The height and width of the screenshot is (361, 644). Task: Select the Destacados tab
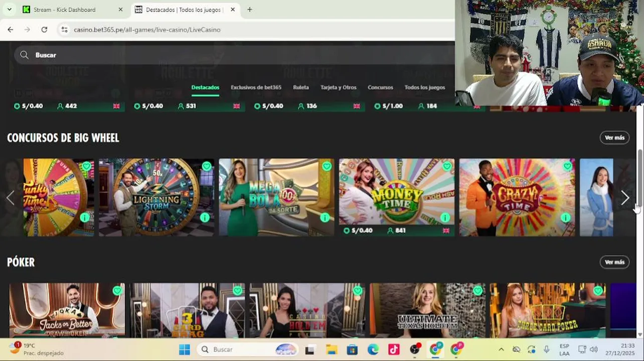(205, 87)
